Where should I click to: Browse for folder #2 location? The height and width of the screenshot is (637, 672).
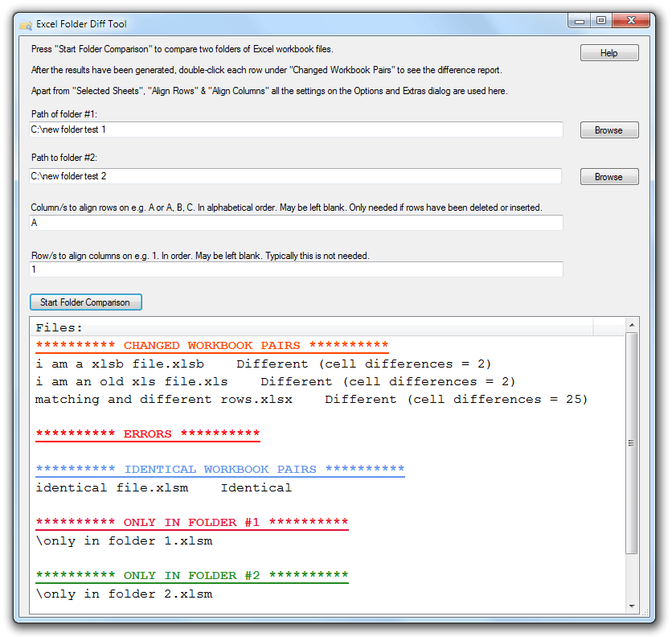click(x=608, y=176)
